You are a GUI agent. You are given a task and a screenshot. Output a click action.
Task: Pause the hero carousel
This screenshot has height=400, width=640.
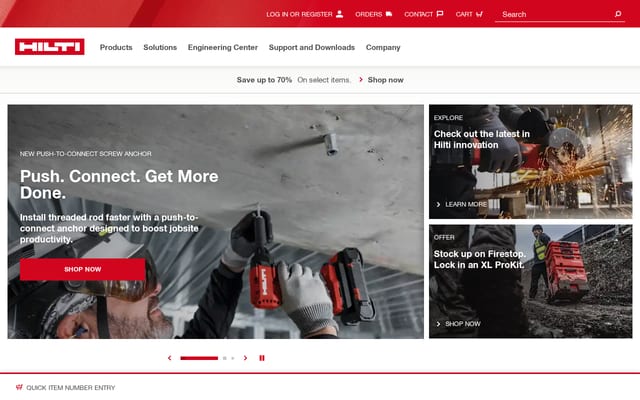262,358
